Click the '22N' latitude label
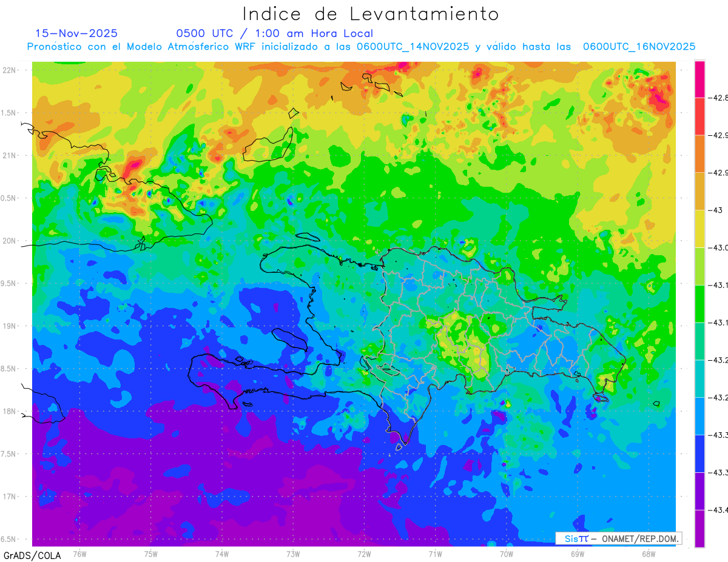728x562 pixels. coord(10,70)
